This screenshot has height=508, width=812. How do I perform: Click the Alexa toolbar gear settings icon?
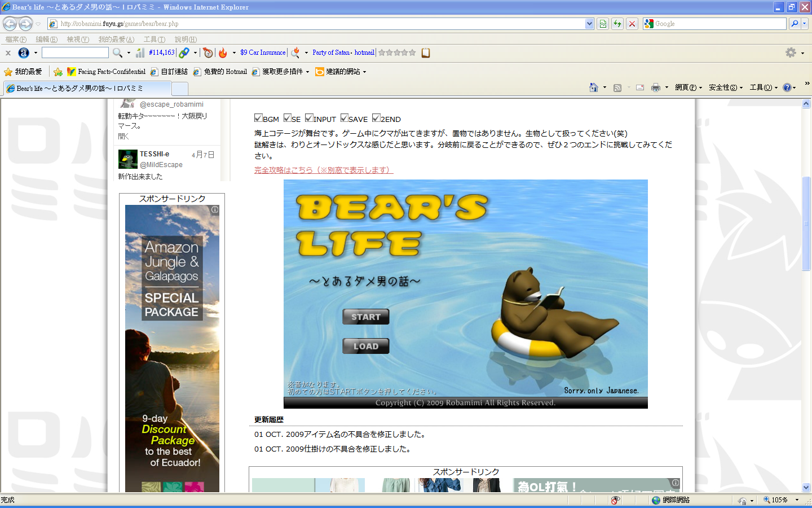[x=791, y=52]
